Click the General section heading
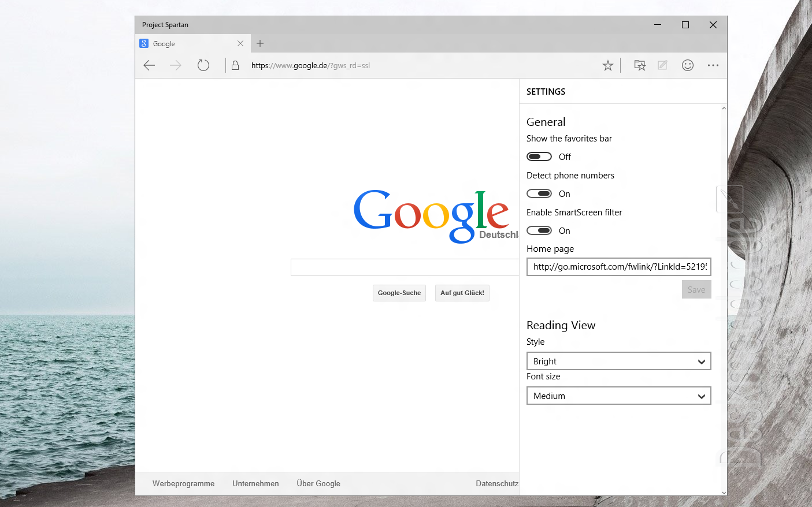The height and width of the screenshot is (507, 812). click(x=546, y=122)
